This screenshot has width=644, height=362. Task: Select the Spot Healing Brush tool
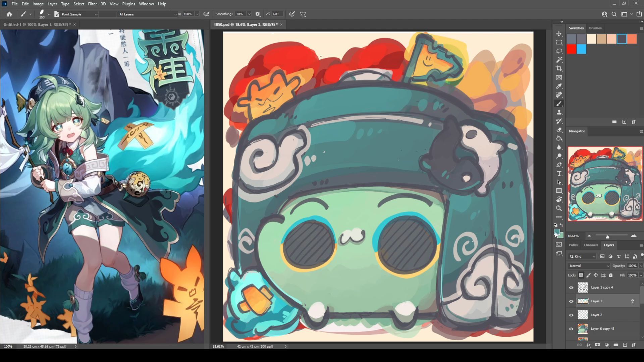pos(559,95)
